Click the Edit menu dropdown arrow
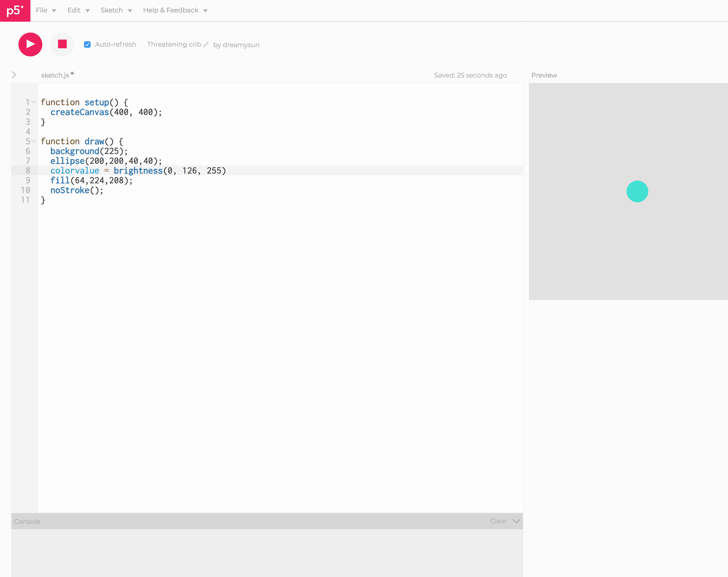 (x=87, y=11)
